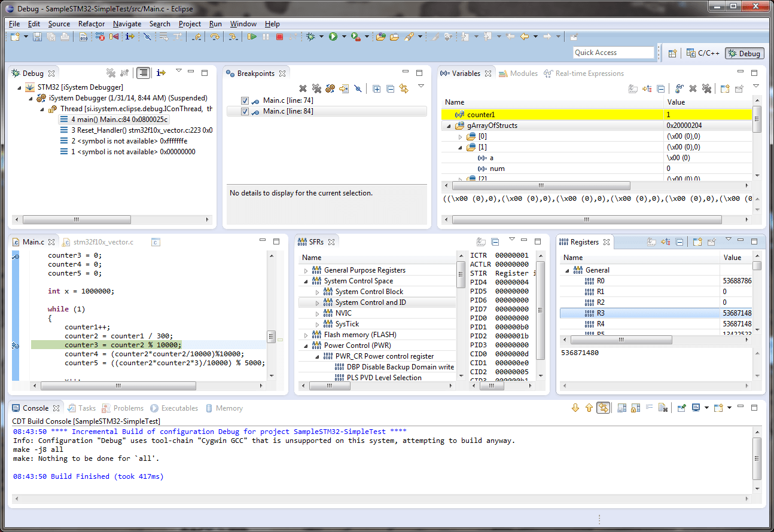Uncheck the Main.c line 74 breakpoint

pyautogui.click(x=245, y=100)
